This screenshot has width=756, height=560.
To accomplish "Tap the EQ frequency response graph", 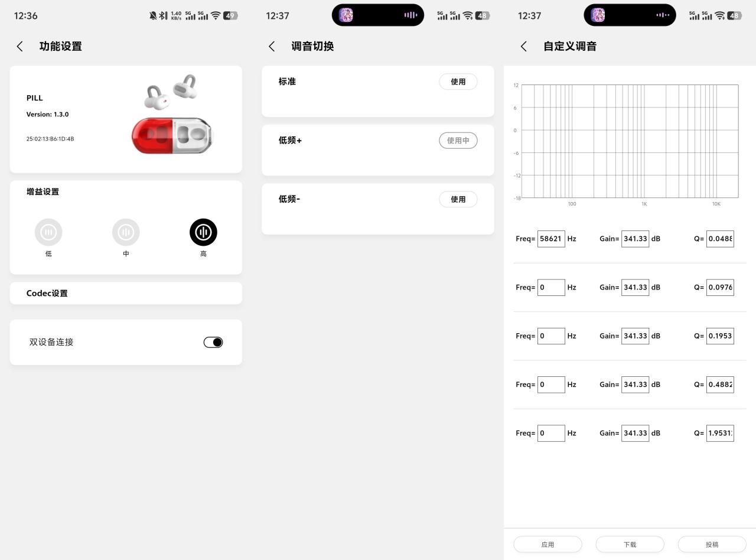I will [x=630, y=141].
